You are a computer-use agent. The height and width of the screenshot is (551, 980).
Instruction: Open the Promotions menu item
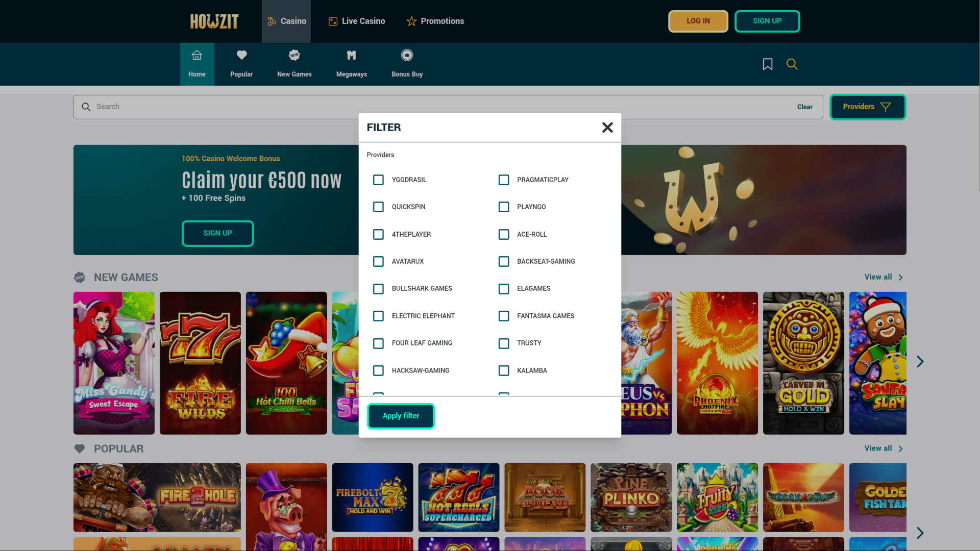point(435,21)
